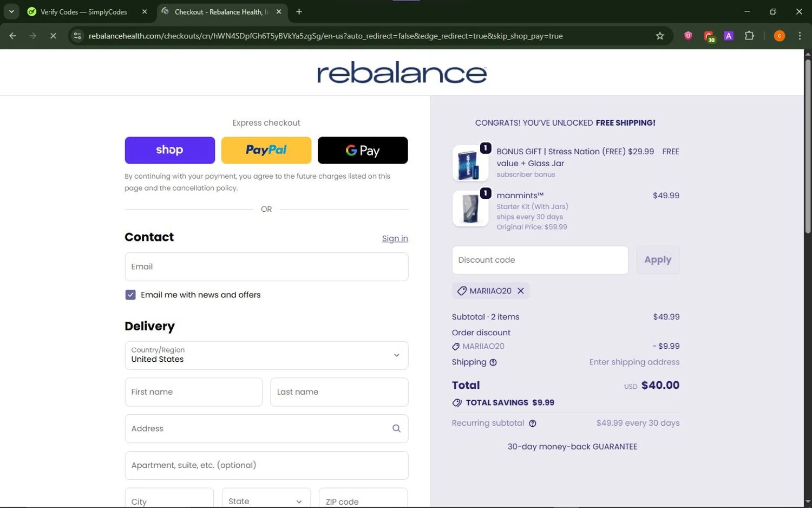Close the Verify Codes tab

pos(145,11)
